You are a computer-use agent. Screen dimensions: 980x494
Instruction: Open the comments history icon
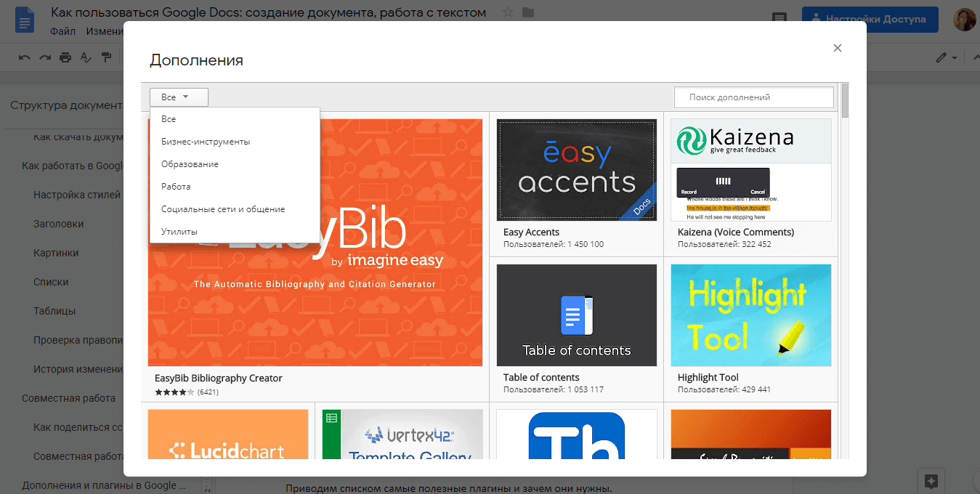pyautogui.click(x=779, y=20)
